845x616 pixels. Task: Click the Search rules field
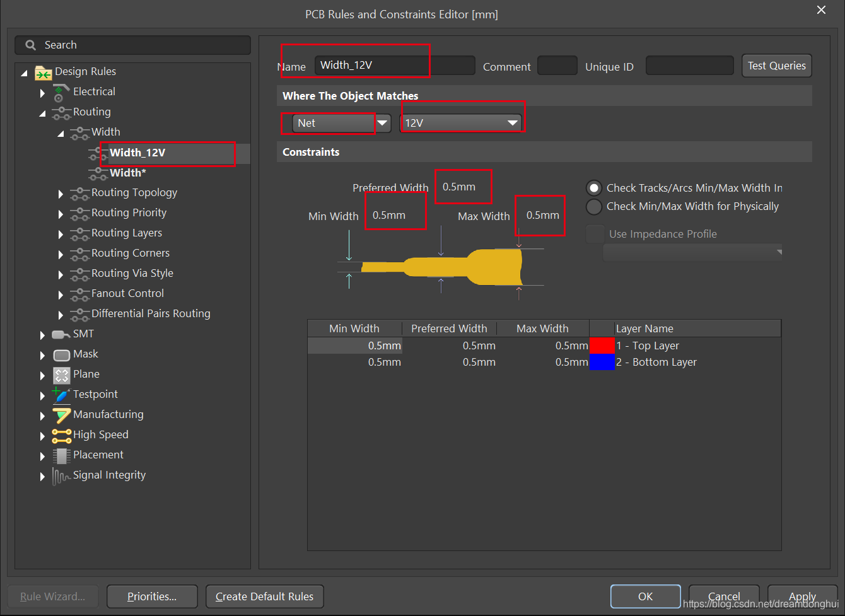coord(132,45)
